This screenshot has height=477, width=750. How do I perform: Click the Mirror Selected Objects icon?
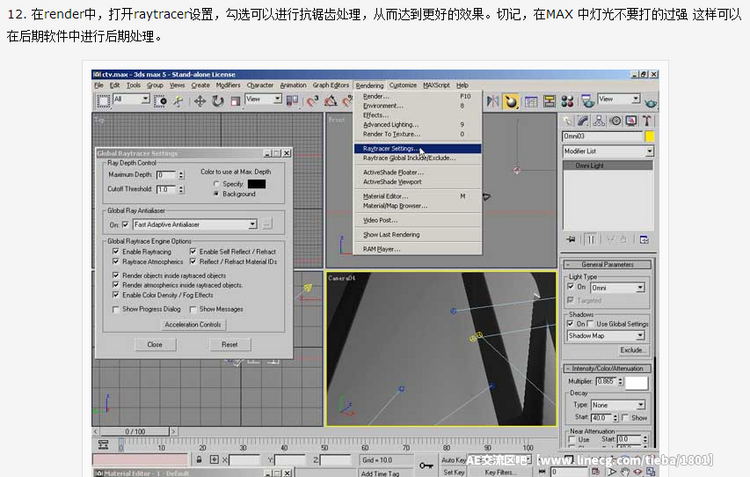(x=493, y=101)
